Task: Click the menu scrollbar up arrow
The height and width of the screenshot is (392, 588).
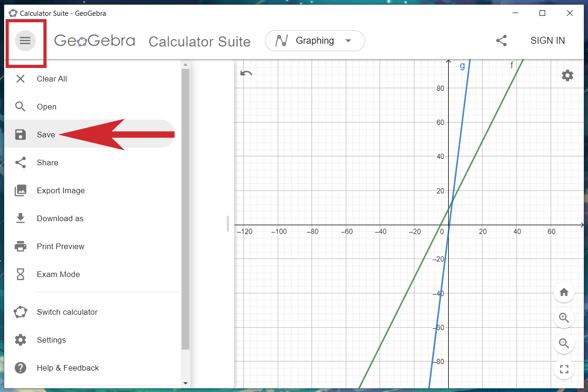Action: click(185, 65)
